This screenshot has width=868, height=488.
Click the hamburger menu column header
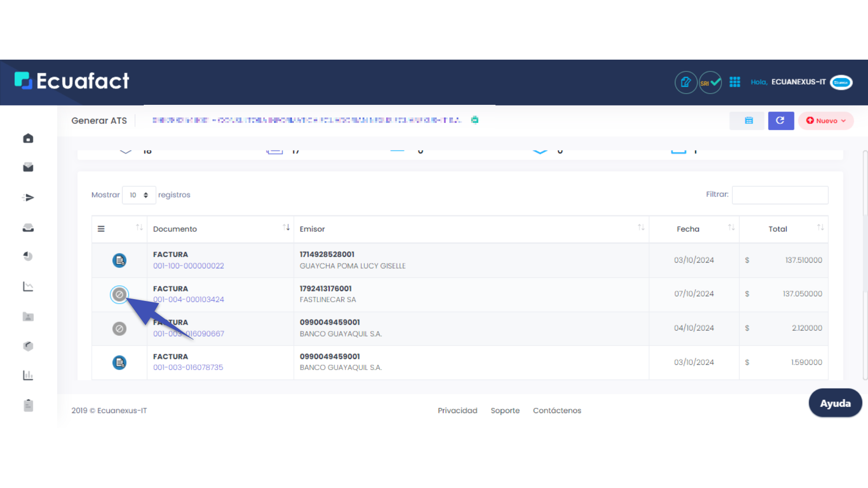click(x=101, y=229)
